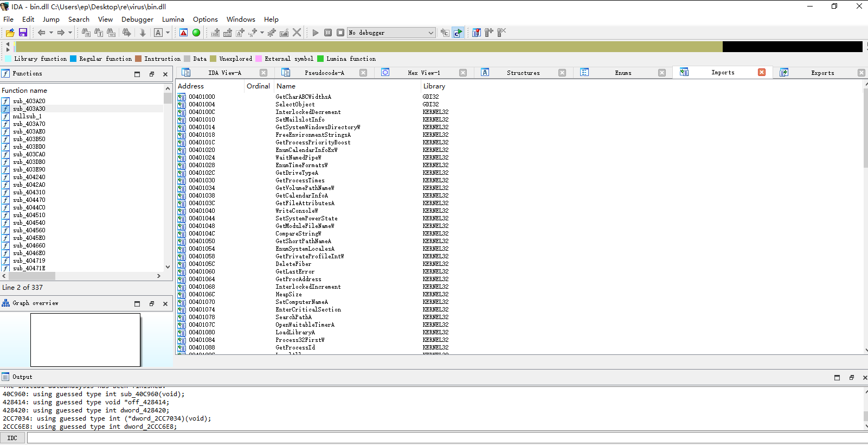
Task: Click the Lumina function green legend swatch
Action: (320, 59)
